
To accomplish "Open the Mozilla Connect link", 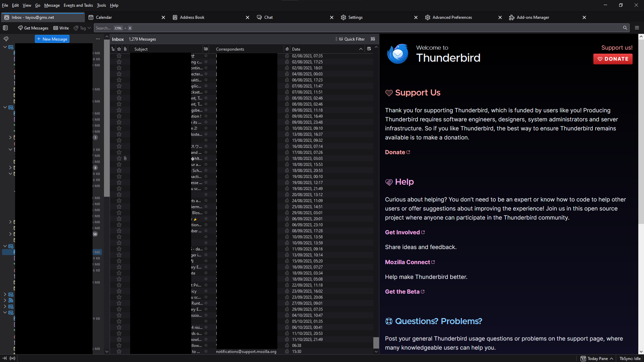I will coord(407,262).
